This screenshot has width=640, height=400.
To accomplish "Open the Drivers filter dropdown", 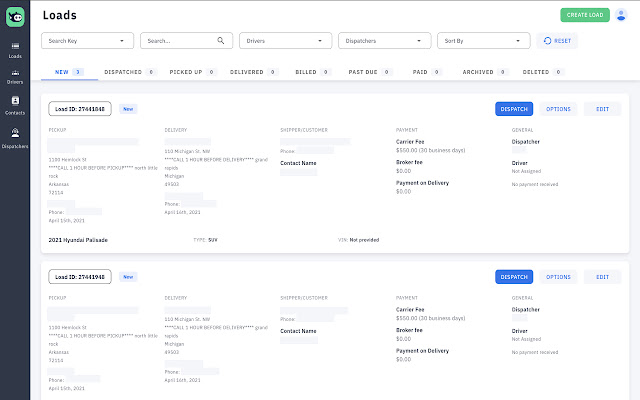I will [x=285, y=41].
